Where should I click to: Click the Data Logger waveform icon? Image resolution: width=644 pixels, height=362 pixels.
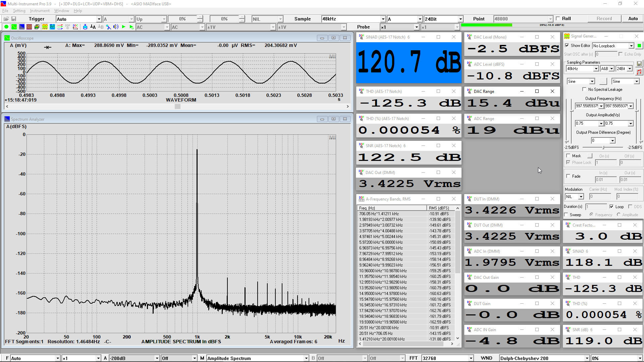[60, 27]
